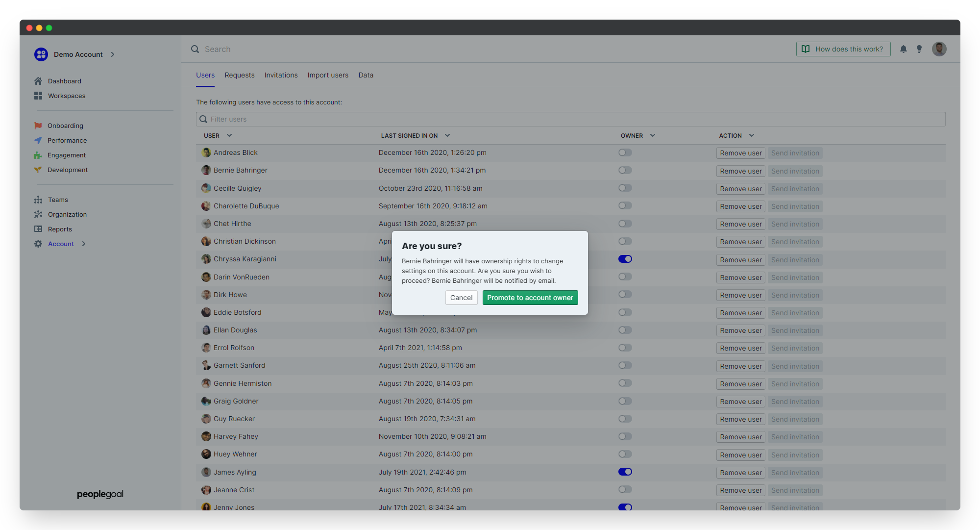Image resolution: width=980 pixels, height=530 pixels.
Task: Disable owner toggle for James Ayling
Action: click(x=625, y=472)
